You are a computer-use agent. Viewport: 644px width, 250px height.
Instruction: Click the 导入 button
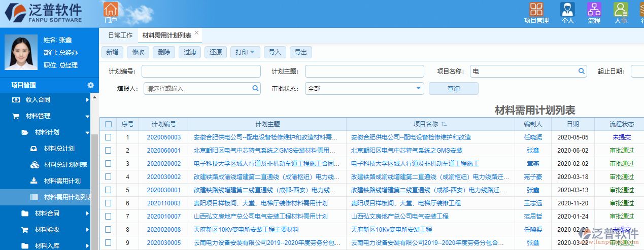pos(275,52)
